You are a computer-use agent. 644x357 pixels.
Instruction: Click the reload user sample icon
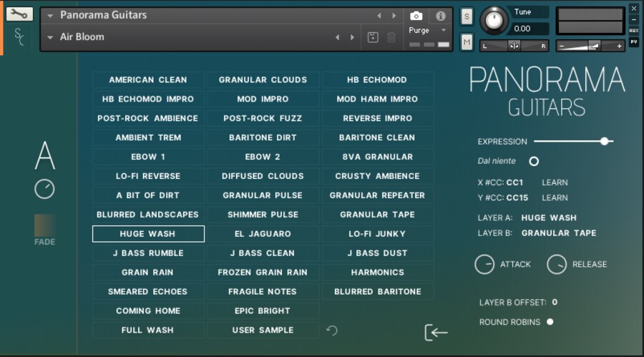(332, 331)
